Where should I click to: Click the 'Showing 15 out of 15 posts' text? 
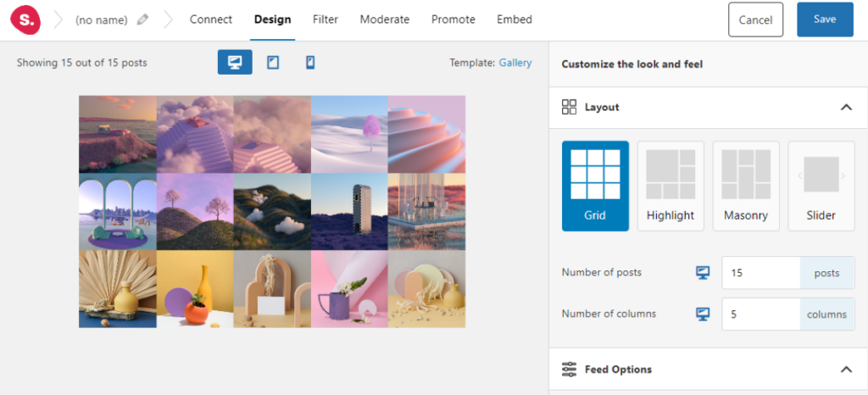point(82,63)
